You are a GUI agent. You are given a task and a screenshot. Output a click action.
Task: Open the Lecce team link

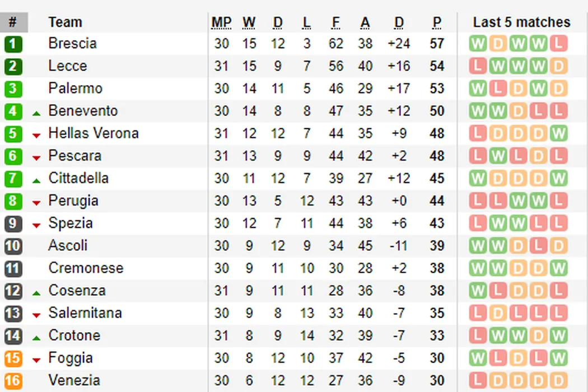(x=68, y=66)
